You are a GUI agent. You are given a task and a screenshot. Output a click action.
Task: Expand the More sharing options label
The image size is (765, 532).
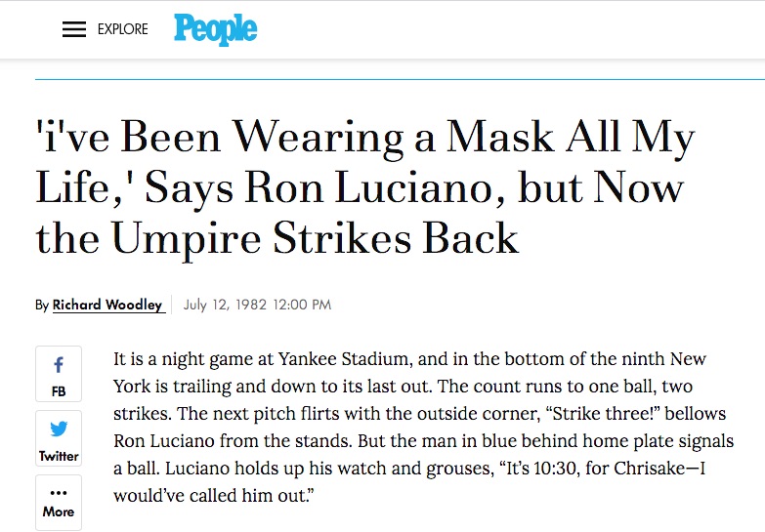[59, 511]
